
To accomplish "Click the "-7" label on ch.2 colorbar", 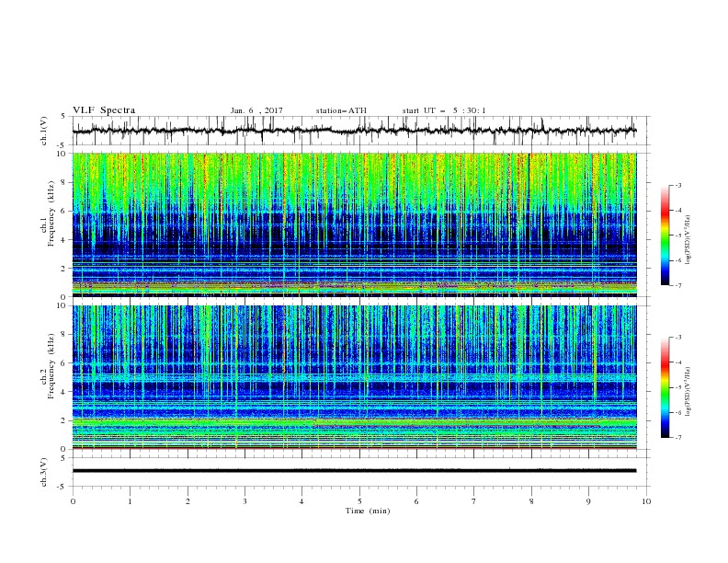I will pyautogui.click(x=677, y=438).
